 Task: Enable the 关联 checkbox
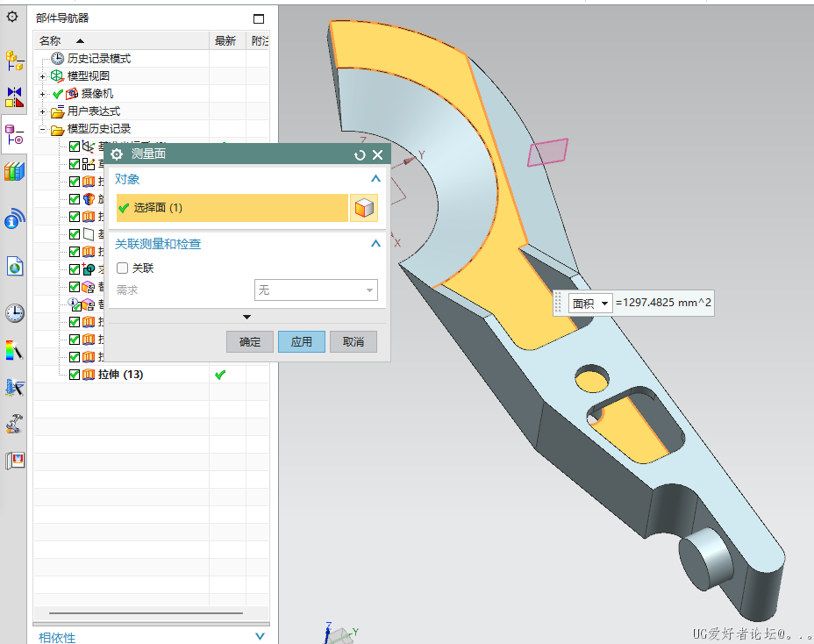coord(123,268)
